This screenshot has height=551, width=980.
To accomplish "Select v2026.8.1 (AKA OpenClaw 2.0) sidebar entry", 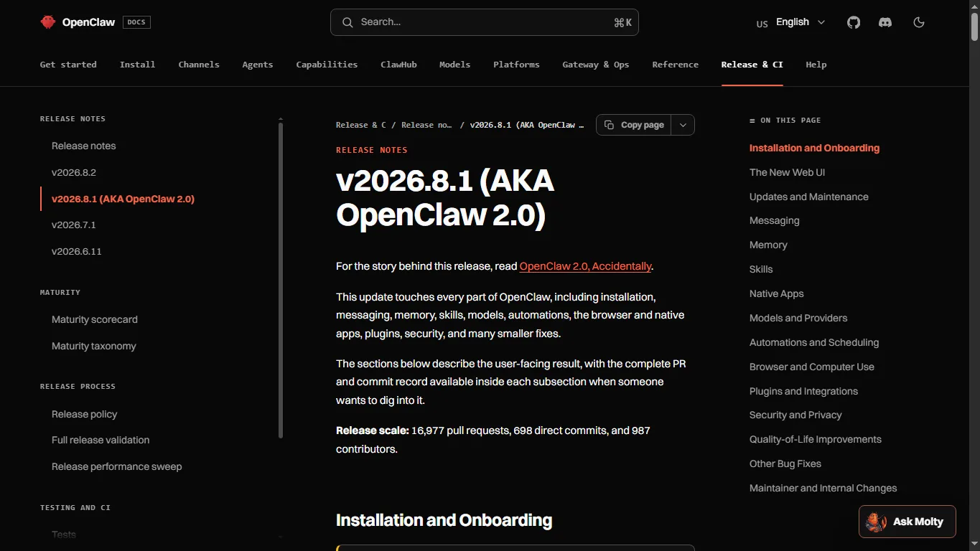I will pos(123,199).
